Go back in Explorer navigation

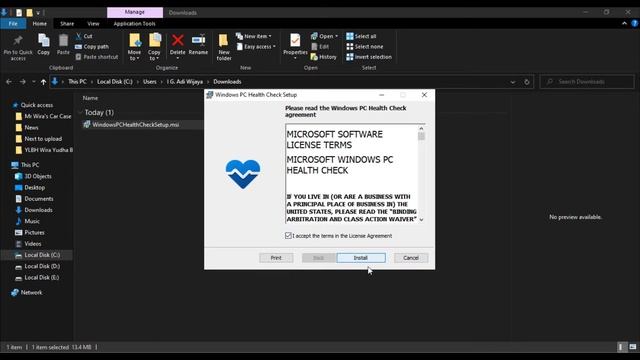(9, 82)
